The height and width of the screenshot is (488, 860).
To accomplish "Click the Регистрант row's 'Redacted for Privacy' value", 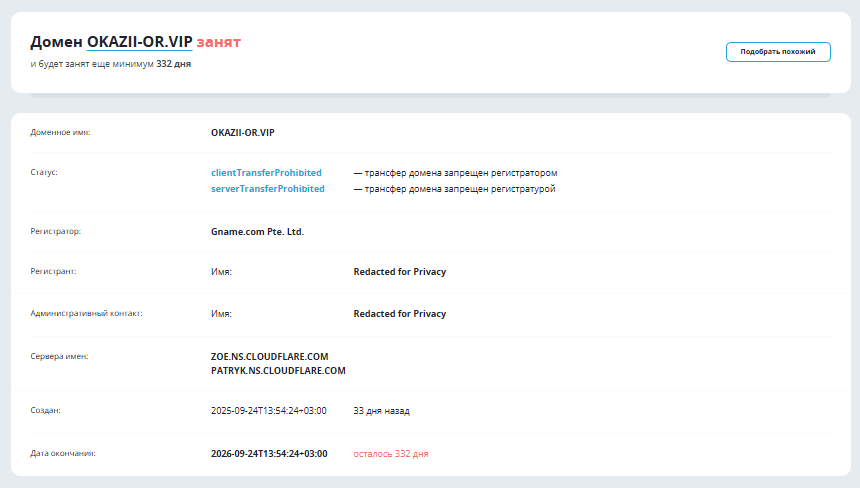I will [399, 271].
